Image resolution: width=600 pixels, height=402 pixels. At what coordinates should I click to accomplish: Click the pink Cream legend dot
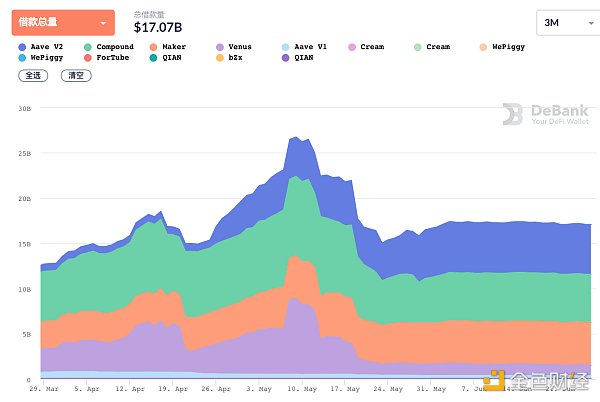coord(350,46)
